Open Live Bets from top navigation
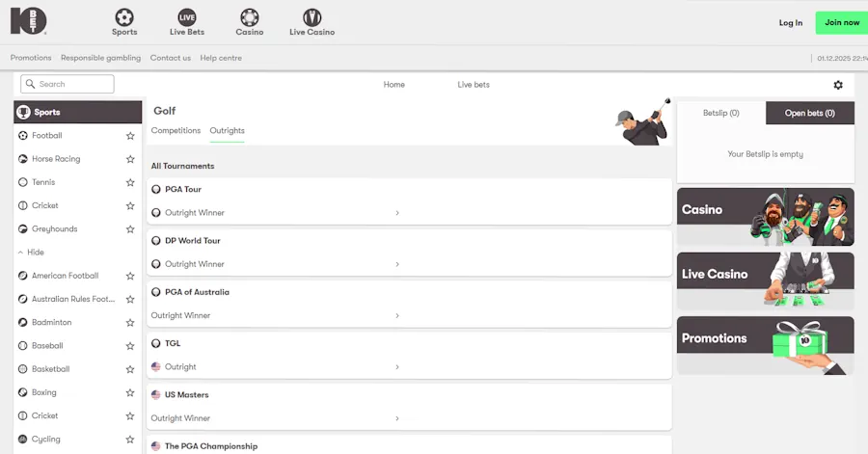868x454 pixels. [187, 17]
